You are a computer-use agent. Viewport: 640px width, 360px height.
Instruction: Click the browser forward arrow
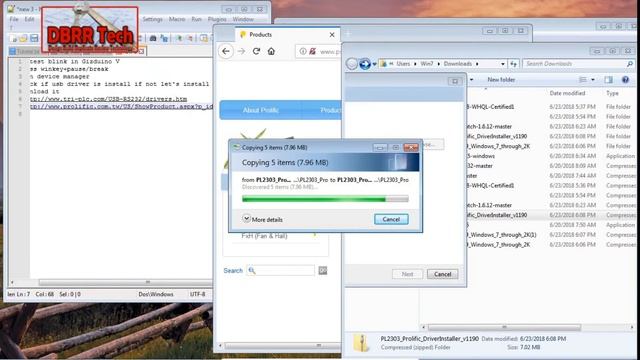click(x=242, y=51)
